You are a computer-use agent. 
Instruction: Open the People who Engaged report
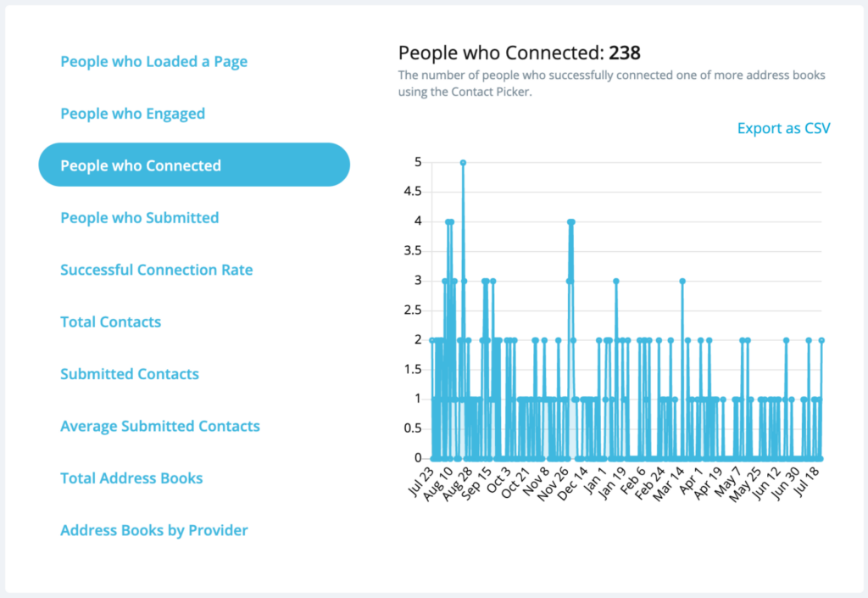coord(132,113)
